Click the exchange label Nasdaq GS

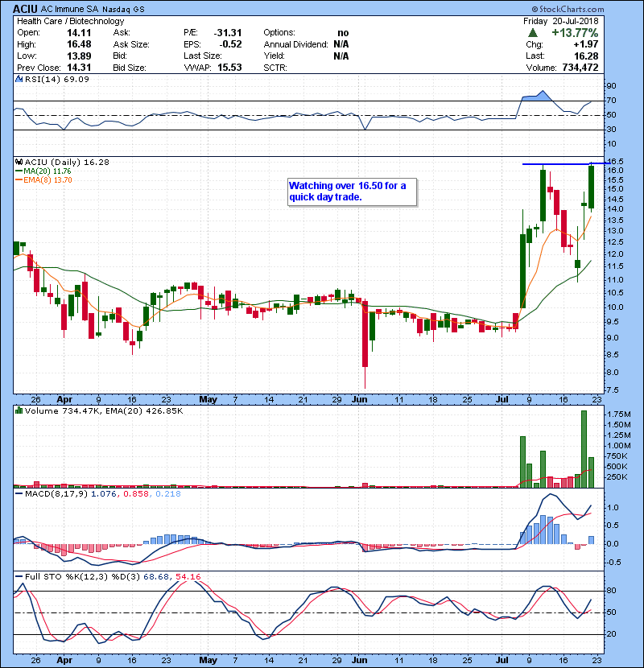(x=123, y=9)
